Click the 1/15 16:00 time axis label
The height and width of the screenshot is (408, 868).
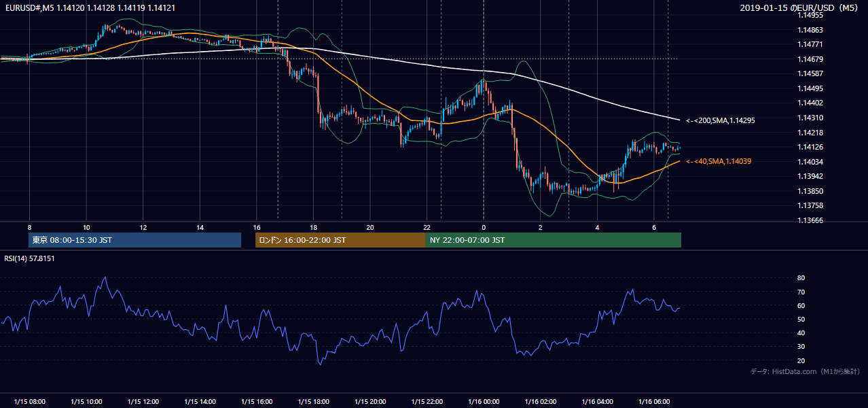257,402
